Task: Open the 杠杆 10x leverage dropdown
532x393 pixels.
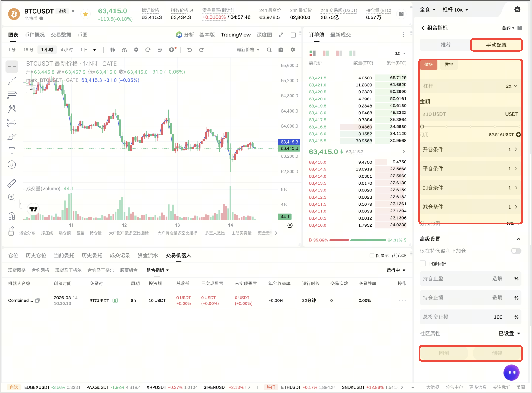Action: [x=455, y=10]
